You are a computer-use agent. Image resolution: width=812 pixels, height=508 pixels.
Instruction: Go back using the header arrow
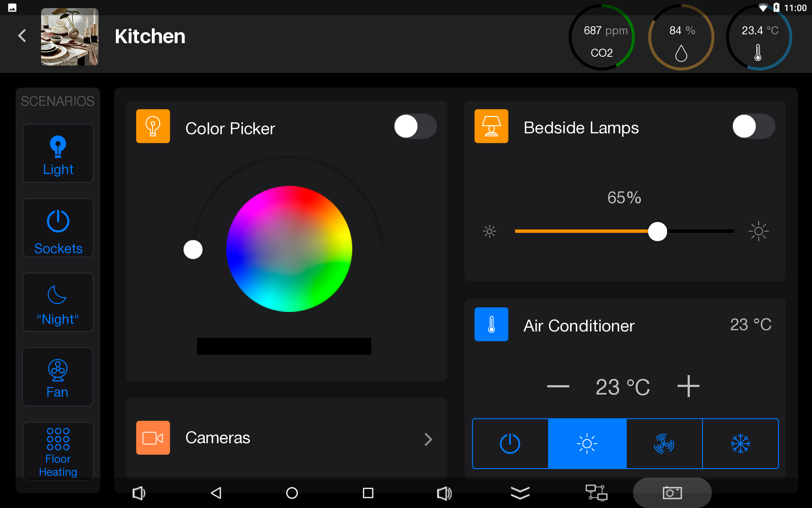click(22, 36)
